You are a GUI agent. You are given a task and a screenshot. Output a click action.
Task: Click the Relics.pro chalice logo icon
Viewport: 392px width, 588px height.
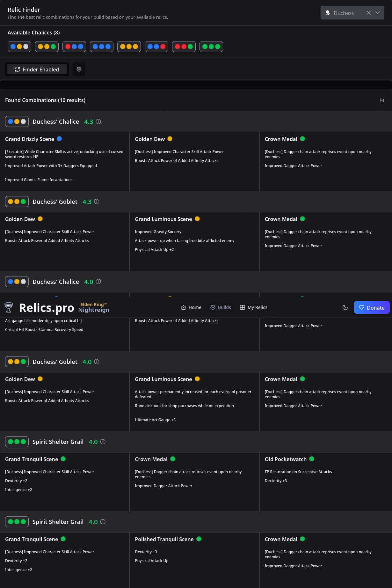coord(9,307)
